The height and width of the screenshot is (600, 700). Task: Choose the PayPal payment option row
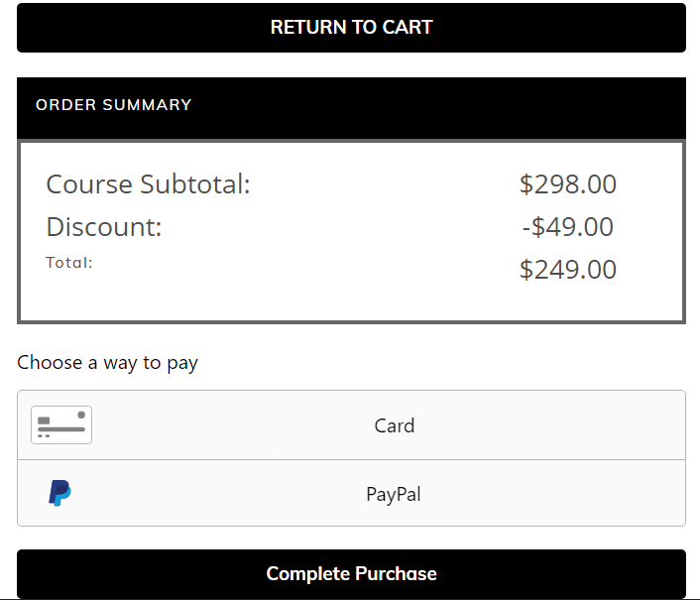point(351,493)
